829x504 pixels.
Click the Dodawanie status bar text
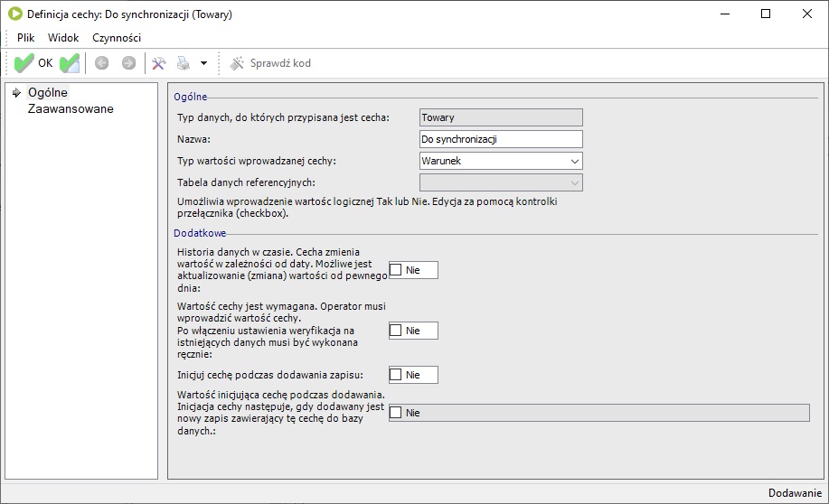tap(795, 493)
